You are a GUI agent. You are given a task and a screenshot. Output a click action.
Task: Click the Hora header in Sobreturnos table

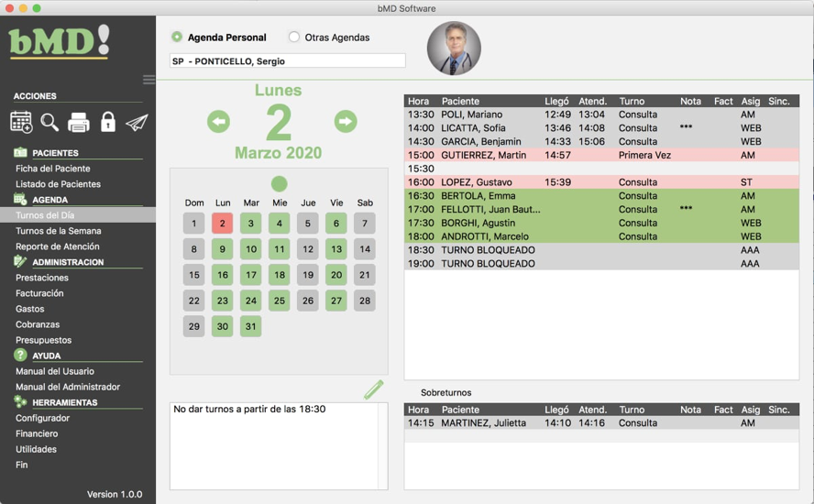coord(418,410)
